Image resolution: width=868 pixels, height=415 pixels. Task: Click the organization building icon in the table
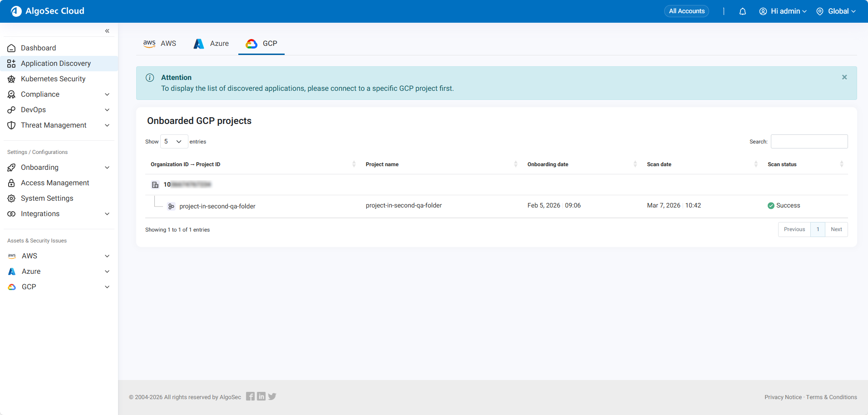pyautogui.click(x=155, y=185)
